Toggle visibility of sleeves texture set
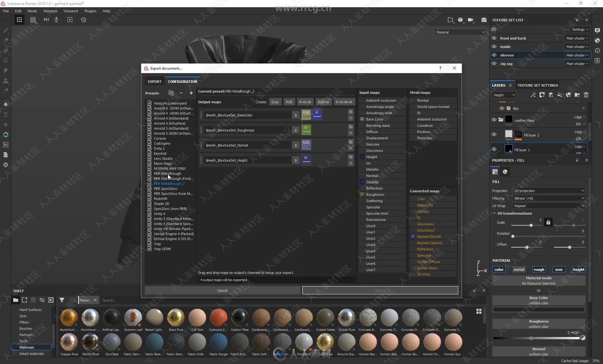 (494, 55)
